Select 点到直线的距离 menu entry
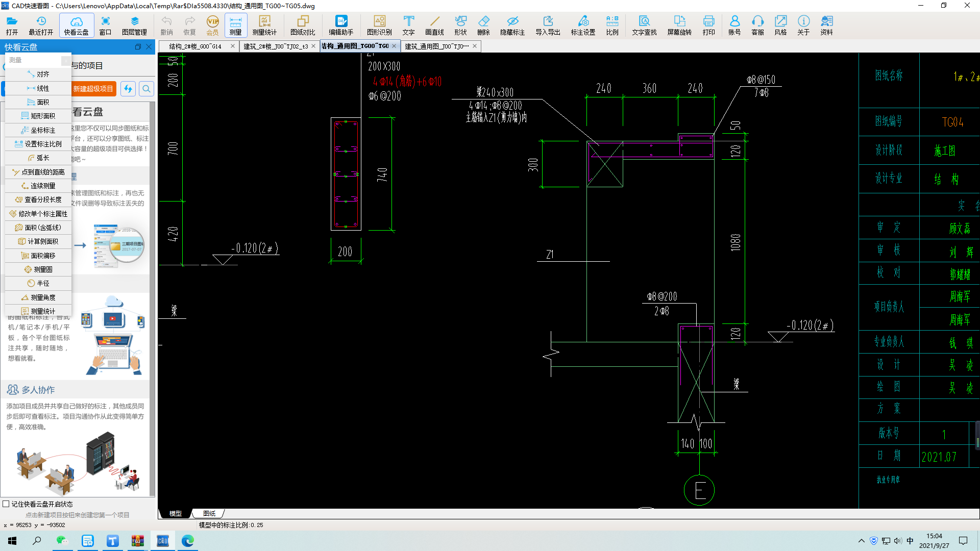Image resolution: width=980 pixels, height=551 pixels. [38, 172]
